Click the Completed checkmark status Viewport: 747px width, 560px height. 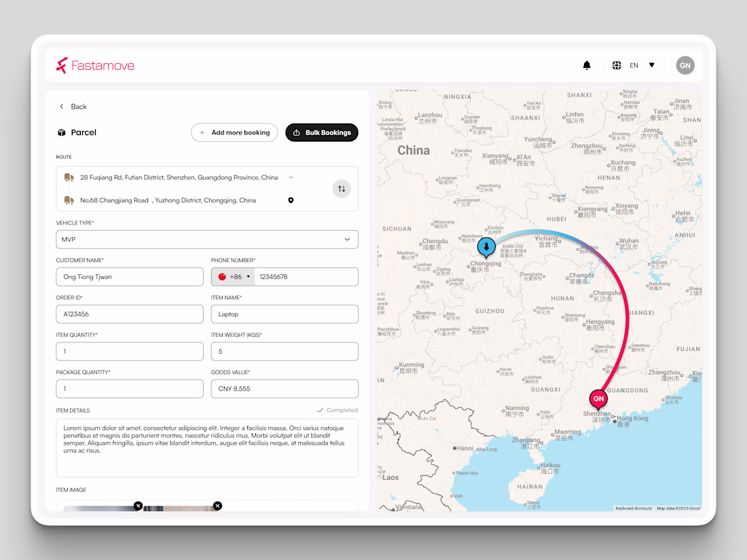pyautogui.click(x=338, y=410)
